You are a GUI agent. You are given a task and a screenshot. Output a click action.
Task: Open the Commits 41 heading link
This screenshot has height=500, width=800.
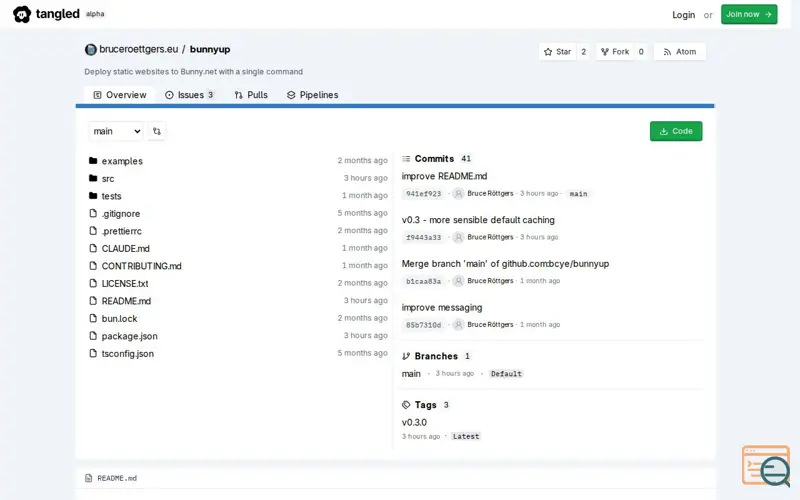pos(437,159)
